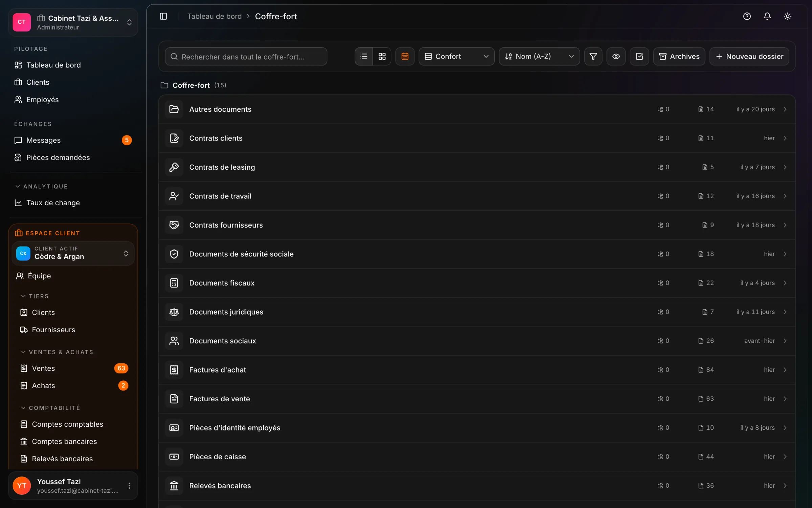The width and height of the screenshot is (812, 508).
Task: Open the Documents de sécurité sociale shield icon
Action: tap(174, 254)
